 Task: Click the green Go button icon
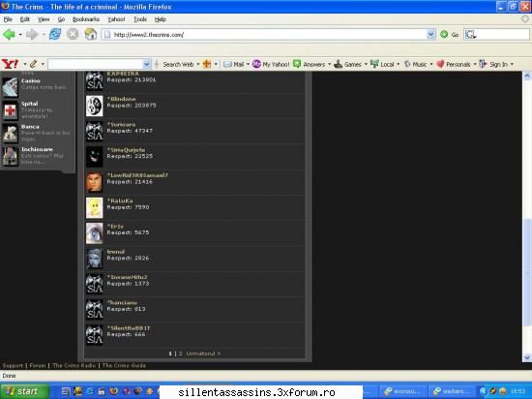click(x=444, y=34)
